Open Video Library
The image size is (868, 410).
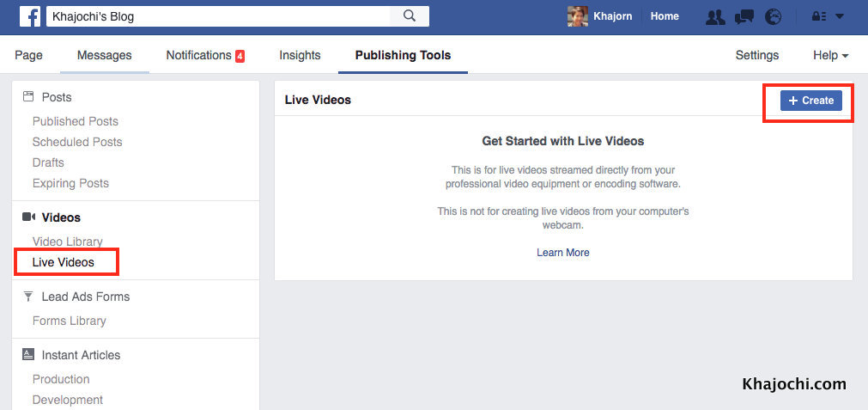click(x=68, y=242)
